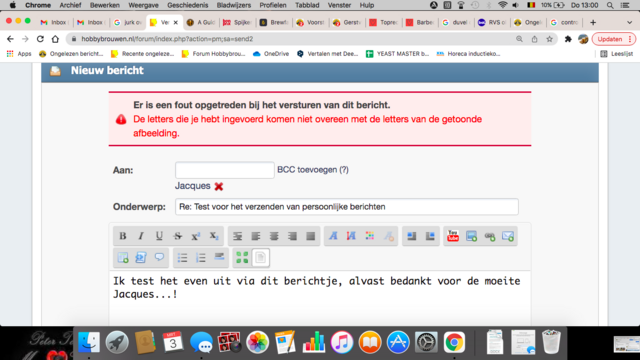Viewport: 640px width, 360px height.
Task: Click the address bar URL
Action: 167,39
